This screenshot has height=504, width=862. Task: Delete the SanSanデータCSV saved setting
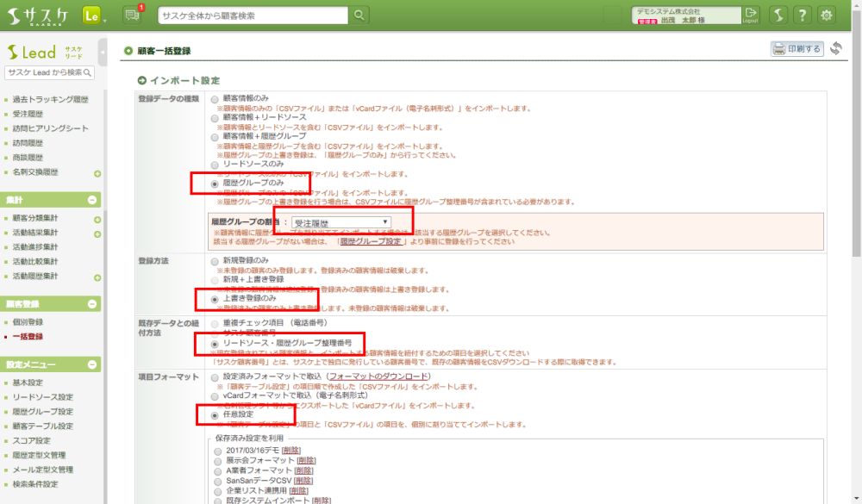[303, 481]
